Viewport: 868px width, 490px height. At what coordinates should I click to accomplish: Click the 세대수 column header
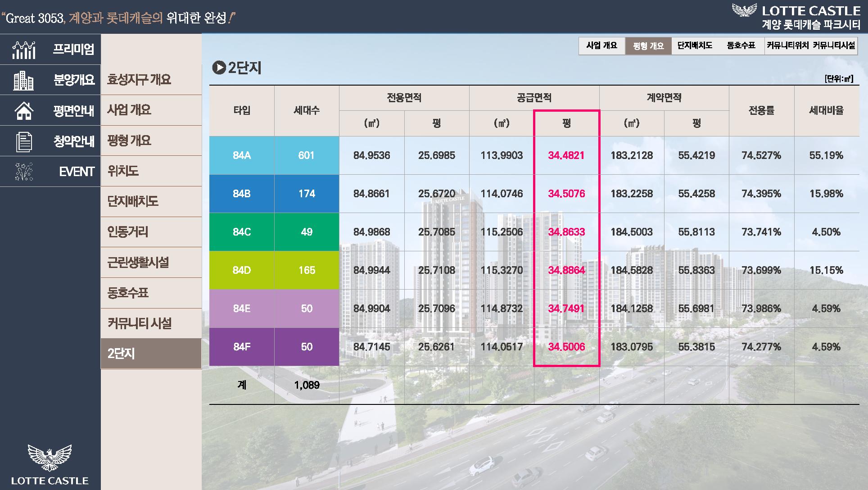(x=307, y=111)
